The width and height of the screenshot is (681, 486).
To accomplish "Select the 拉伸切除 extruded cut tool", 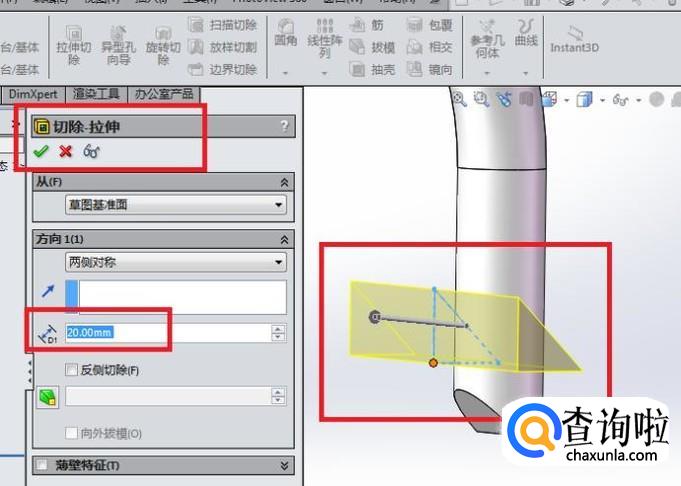I will (x=74, y=44).
